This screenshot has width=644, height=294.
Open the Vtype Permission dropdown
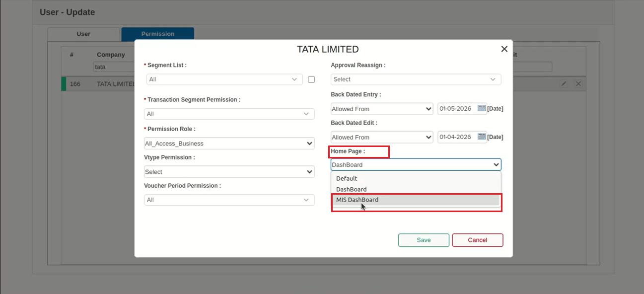pyautogui.click(x=229, y=172)
